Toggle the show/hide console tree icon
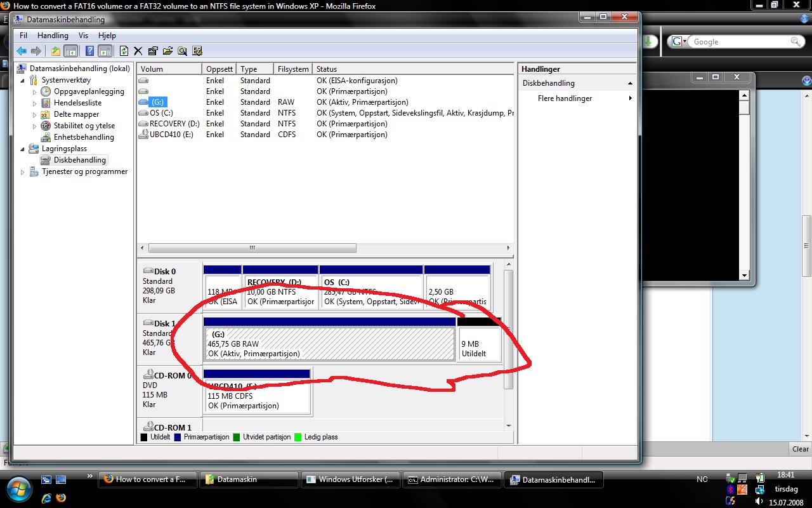812x508 pixels. pos(70,51)
